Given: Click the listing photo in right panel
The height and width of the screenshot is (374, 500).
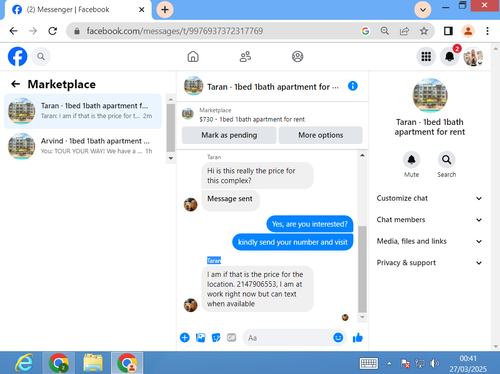Looking at the screenshot, I should 430,96.
